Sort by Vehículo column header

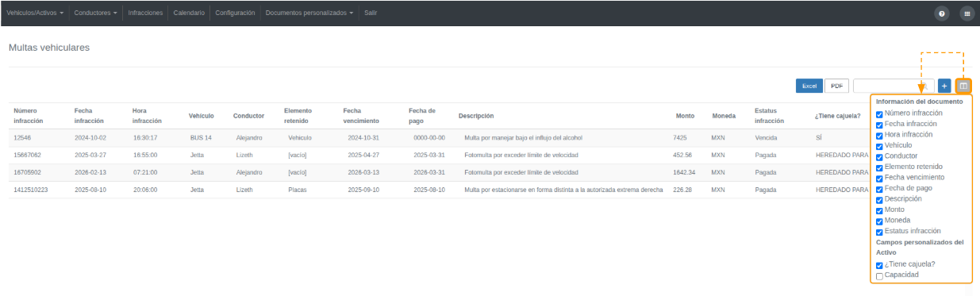pyautogui.click(x=202, y=116)
